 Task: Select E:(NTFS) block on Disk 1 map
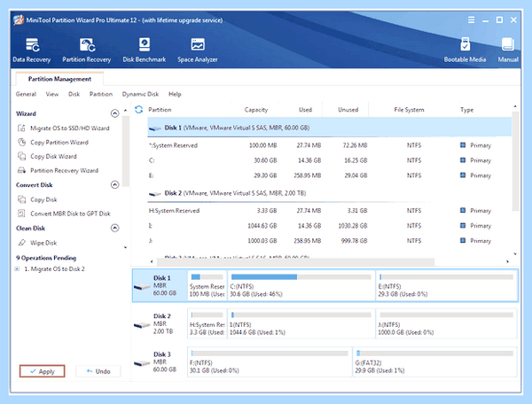(x=447, y=285)
